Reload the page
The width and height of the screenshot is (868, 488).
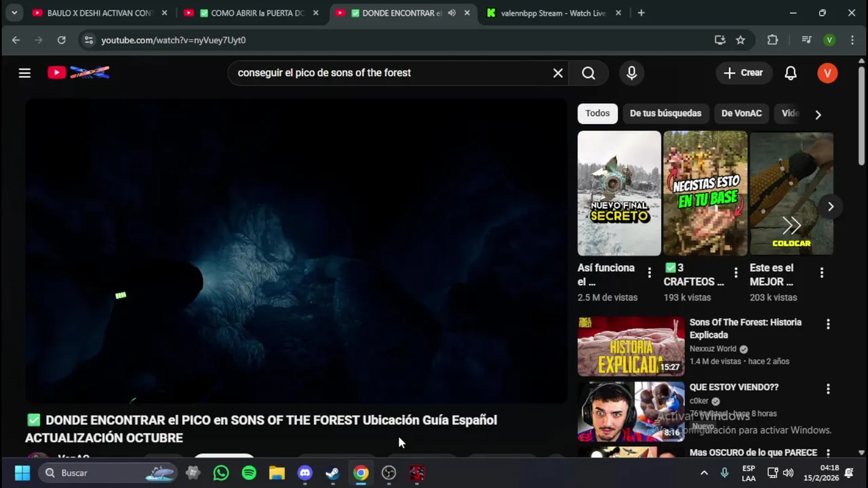(61, 40)
